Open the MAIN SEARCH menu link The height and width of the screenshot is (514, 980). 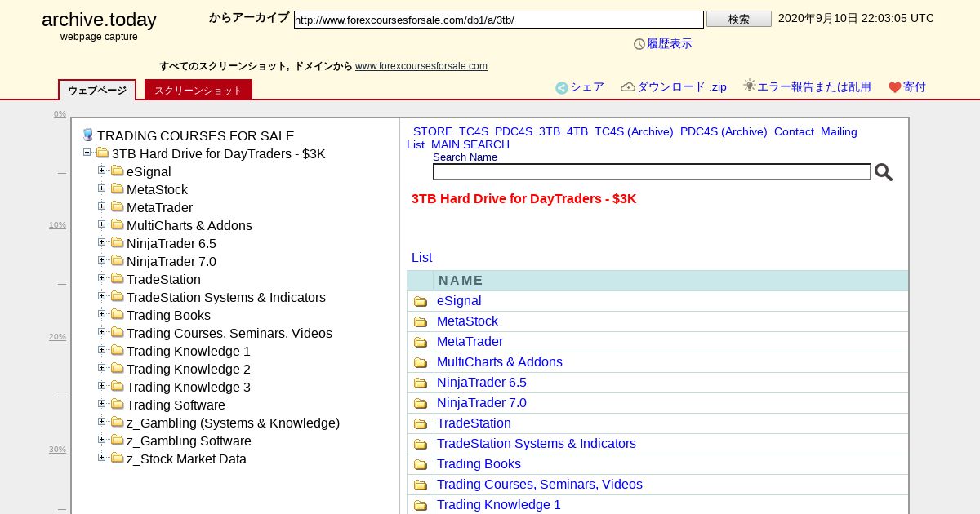click(x=470, y=144)
